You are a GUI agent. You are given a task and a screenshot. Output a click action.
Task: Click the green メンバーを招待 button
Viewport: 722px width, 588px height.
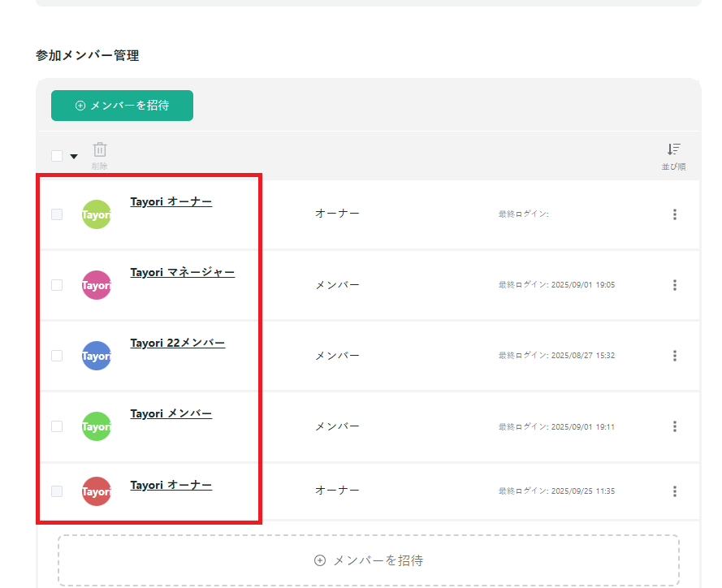point(122,106)
